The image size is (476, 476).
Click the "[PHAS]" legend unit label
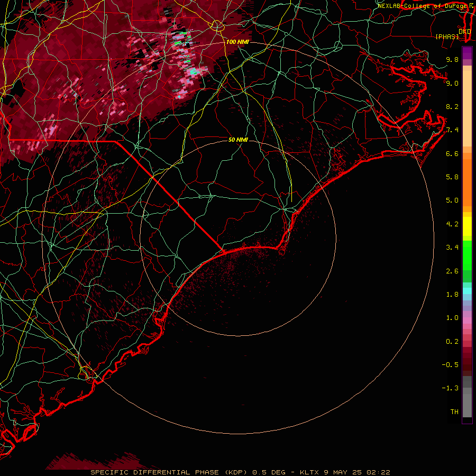tap(447, 36)
